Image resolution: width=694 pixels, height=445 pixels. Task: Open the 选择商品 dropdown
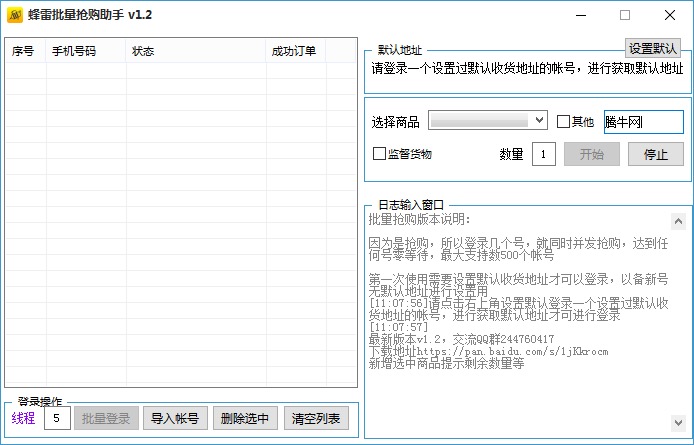488,120
